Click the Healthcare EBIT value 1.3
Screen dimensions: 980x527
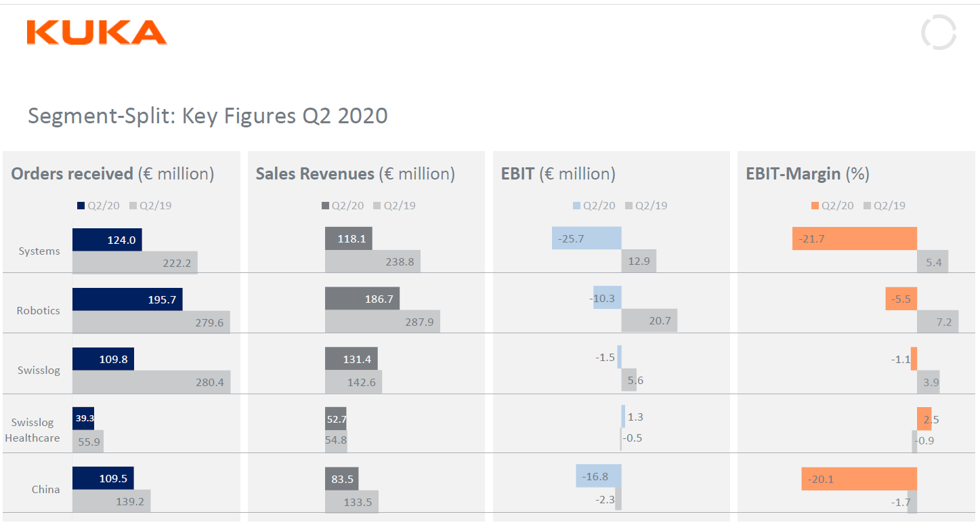point(635,417)
